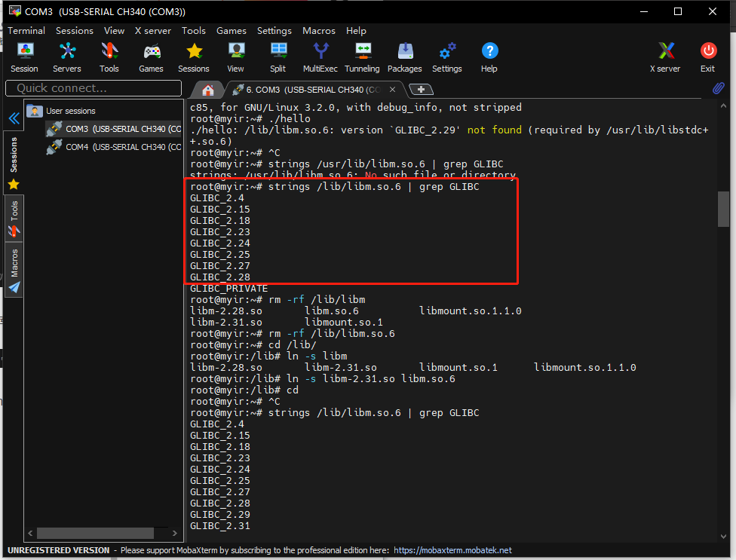
Task: Click terminal scrollbar up arrow
Action: (723, 106)
